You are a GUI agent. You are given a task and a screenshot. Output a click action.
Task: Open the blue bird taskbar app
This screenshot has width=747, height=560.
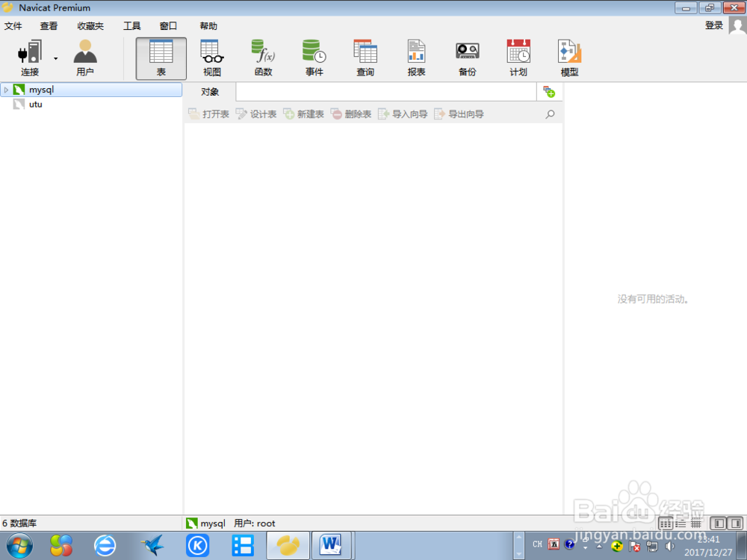point(152,546)
